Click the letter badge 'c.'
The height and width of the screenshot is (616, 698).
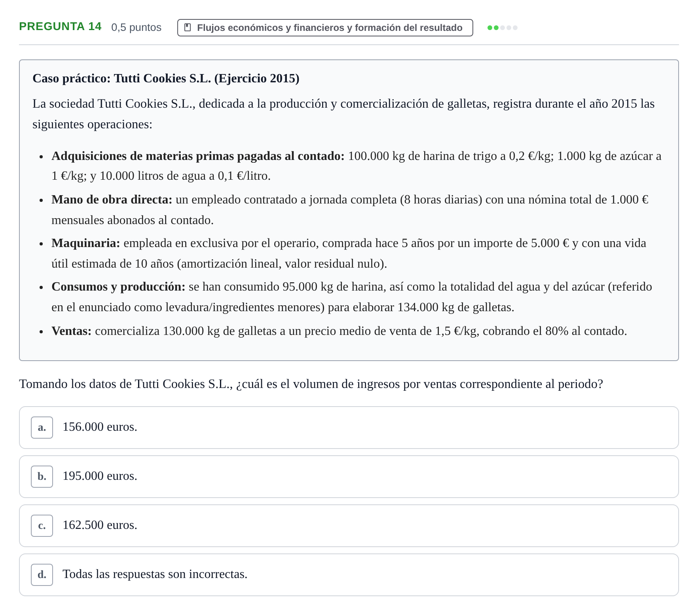(42, 526)
